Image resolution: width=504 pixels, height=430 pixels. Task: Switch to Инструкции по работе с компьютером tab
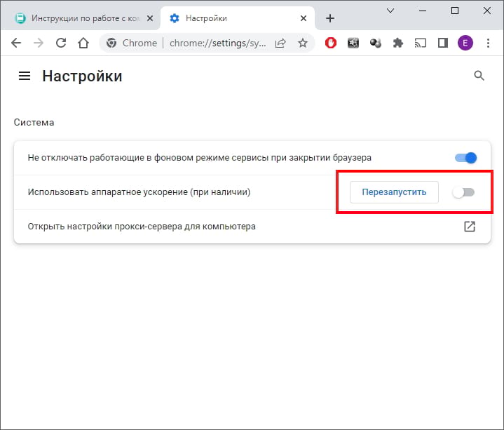click(81, 18)
